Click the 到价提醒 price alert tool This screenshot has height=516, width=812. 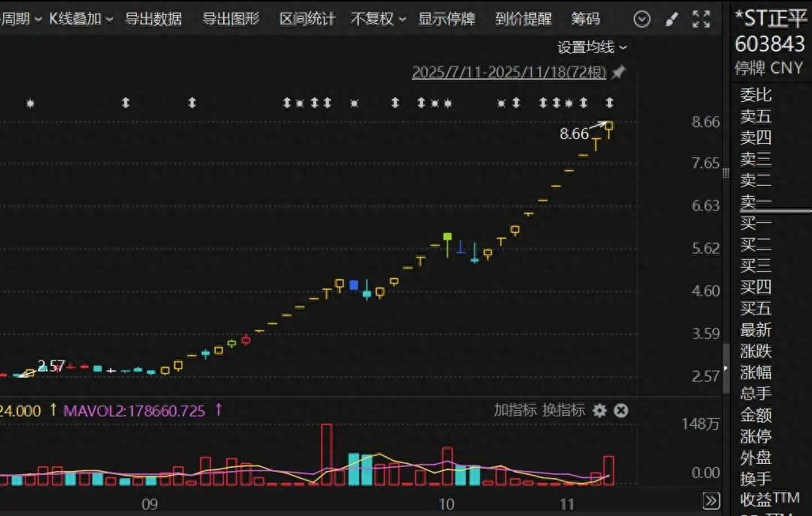(x=523, y=18)
